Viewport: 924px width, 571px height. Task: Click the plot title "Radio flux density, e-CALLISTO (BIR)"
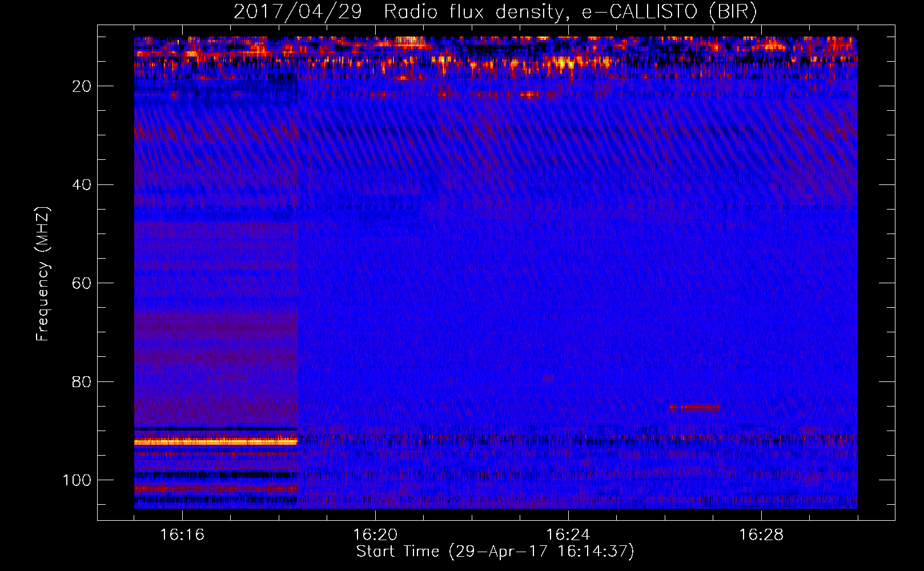[570, 12]
